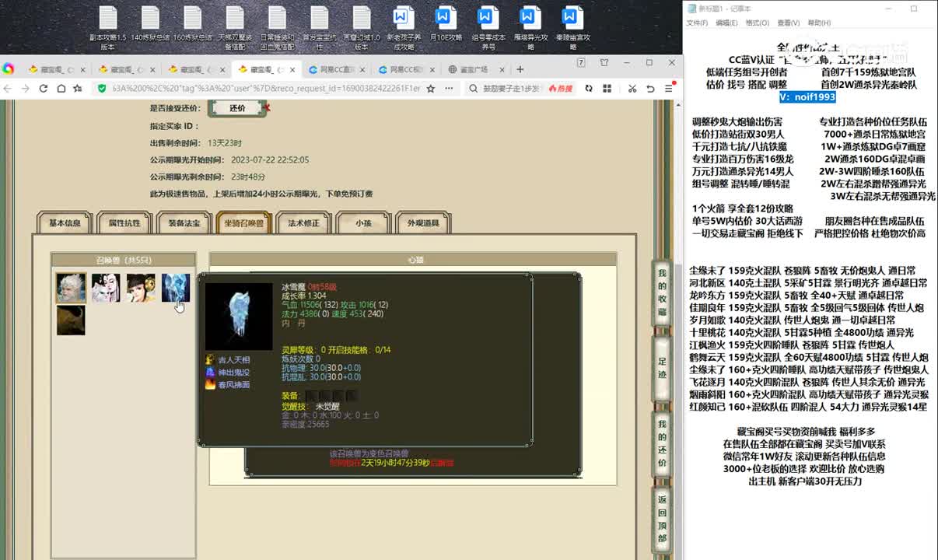Open a new browser tab
This screenshot has height=560, width=938.
click(520, 69)
